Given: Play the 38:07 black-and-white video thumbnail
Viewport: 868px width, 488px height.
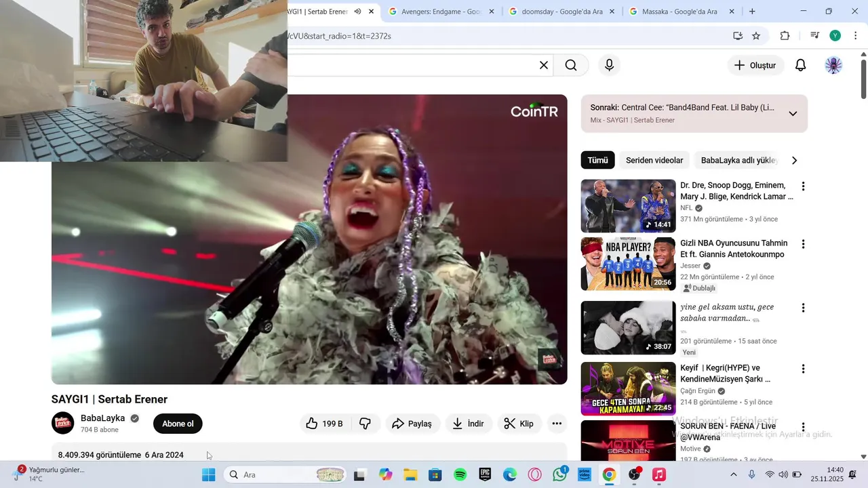Looking at the screenshot, I should [628, 328].
